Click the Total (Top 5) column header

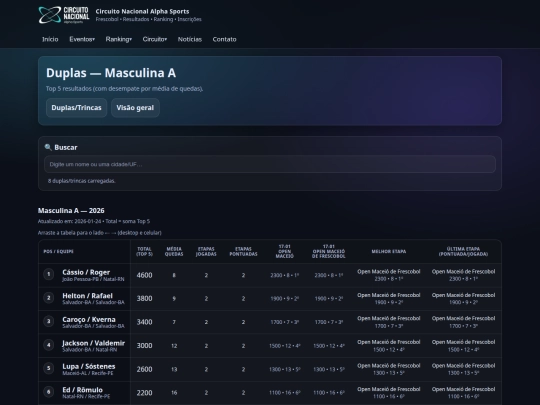144,251
